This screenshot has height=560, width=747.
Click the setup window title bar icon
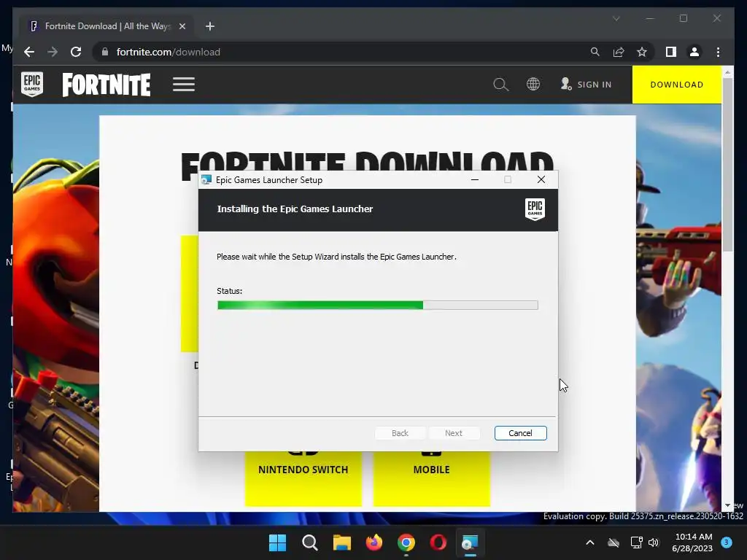(x=206, y=179)
